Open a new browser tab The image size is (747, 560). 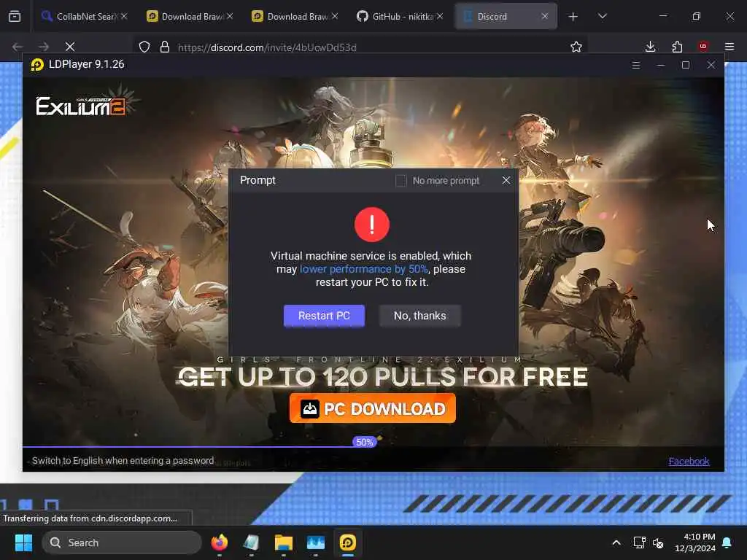[x=573, y=17]
